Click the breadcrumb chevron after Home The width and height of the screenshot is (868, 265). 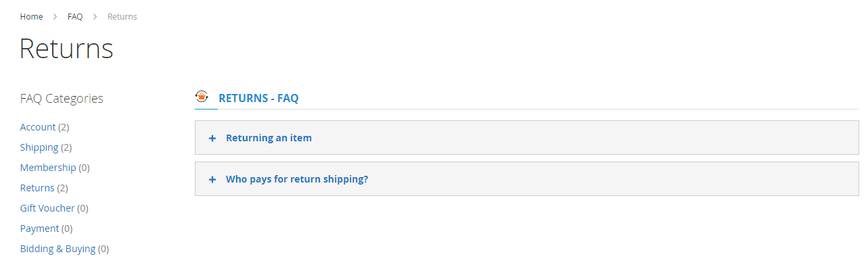(55, 16)
